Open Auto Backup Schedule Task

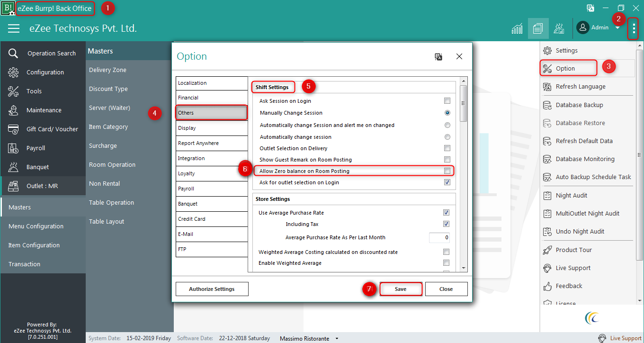pos(587,177)
